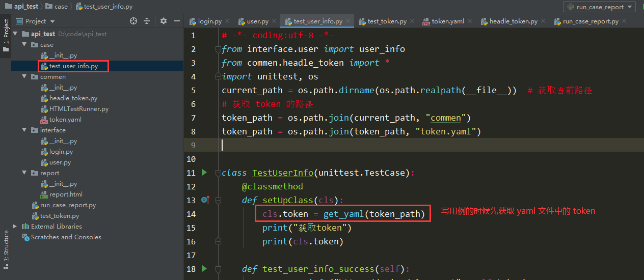The image size is (644, 280).
Task: Toggle the 1: Project side tool tab
Action: pos(6,36)
